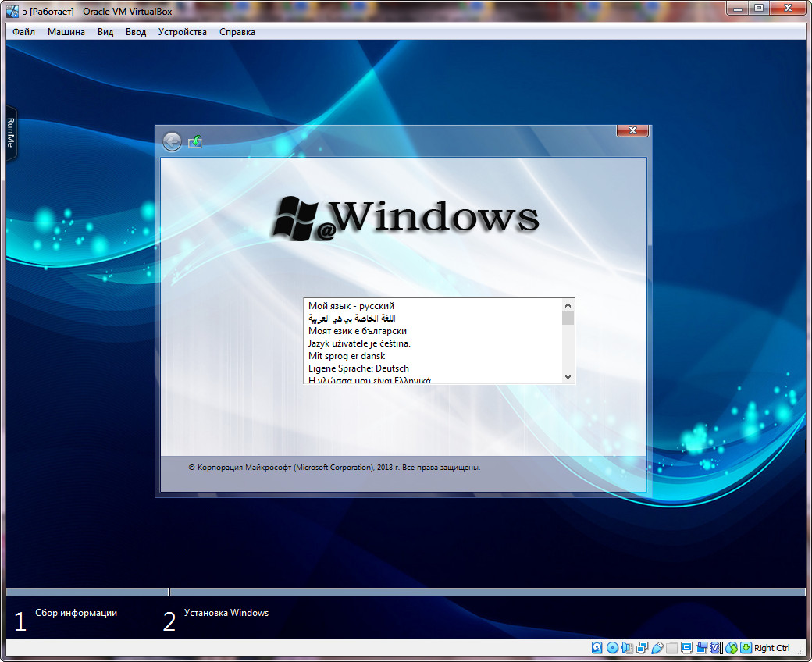Click the VirtualBox window title icon

pyautogui.click(x=12, y=11)
